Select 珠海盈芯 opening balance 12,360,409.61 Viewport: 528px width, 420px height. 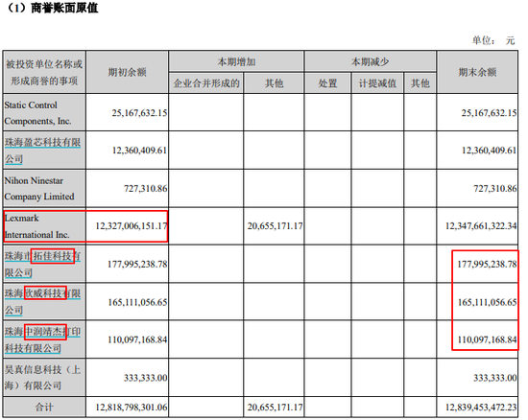(139, 150)
